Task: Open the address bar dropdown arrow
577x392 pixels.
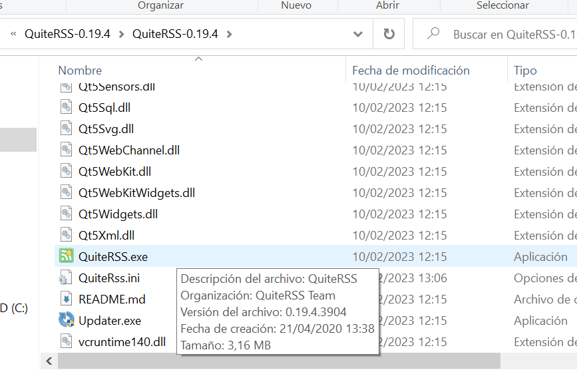Action: [x=357, y=33]
